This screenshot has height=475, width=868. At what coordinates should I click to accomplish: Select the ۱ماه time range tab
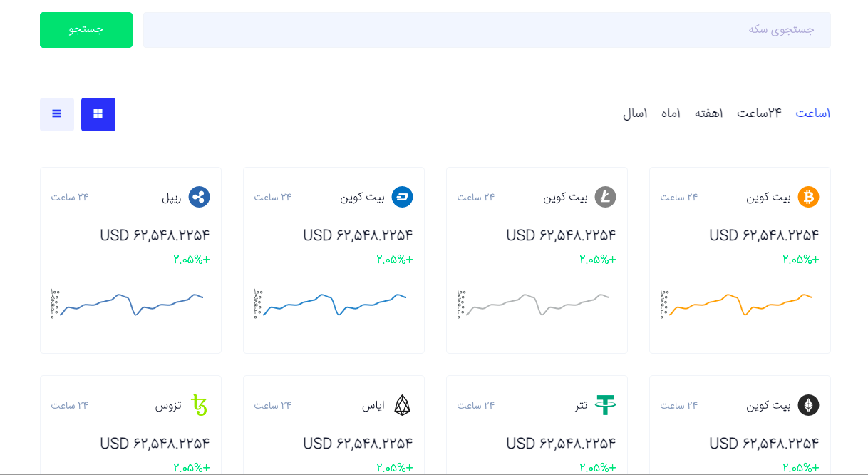(671, 113)
